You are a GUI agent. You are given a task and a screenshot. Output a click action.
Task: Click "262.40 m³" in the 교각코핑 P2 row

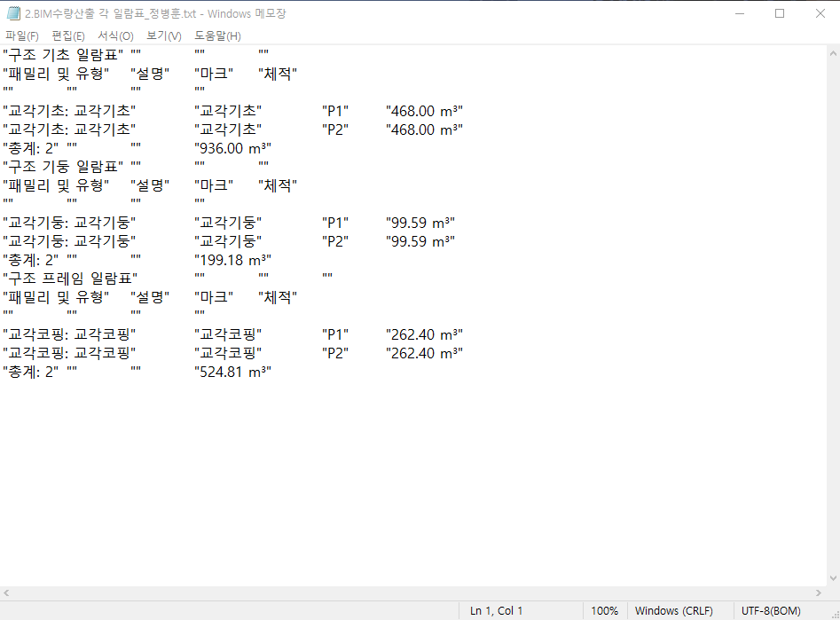click(424, 354)
